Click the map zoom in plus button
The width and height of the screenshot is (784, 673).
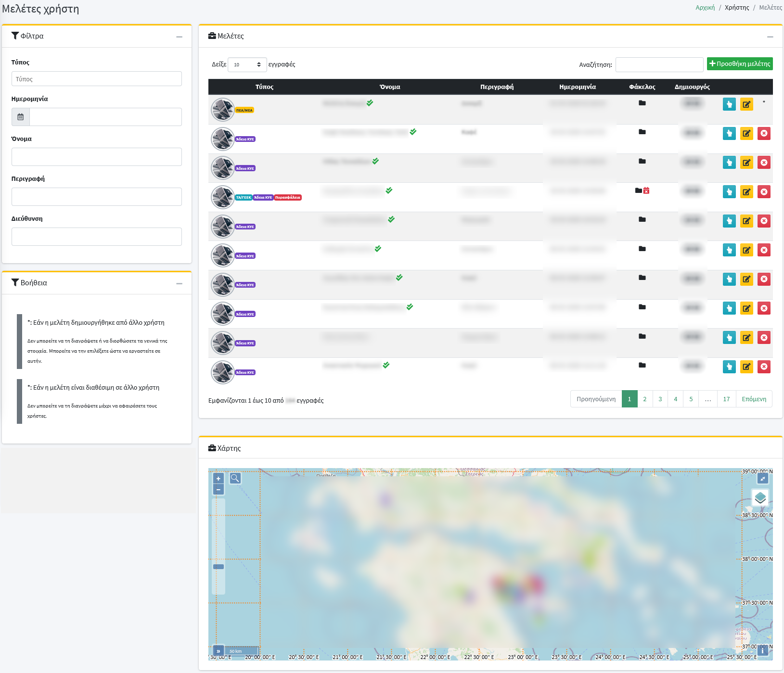[218, 479]
